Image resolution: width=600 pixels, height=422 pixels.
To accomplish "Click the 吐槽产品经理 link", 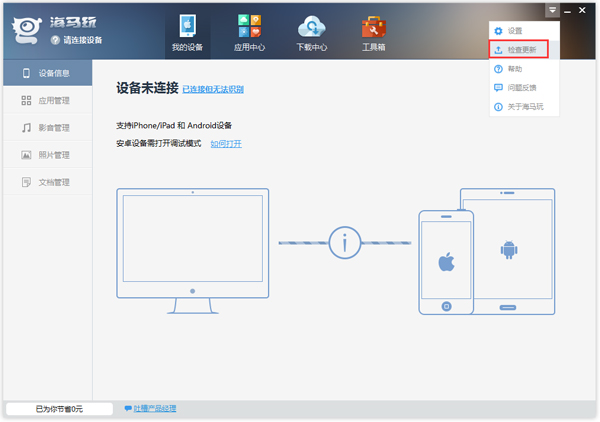I will coord(155,408).
